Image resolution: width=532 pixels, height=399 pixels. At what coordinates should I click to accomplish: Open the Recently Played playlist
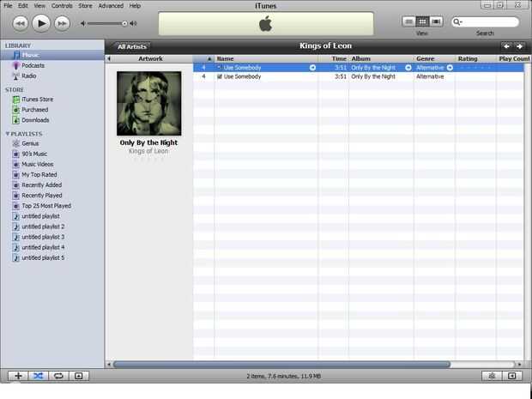click(42, 196)
